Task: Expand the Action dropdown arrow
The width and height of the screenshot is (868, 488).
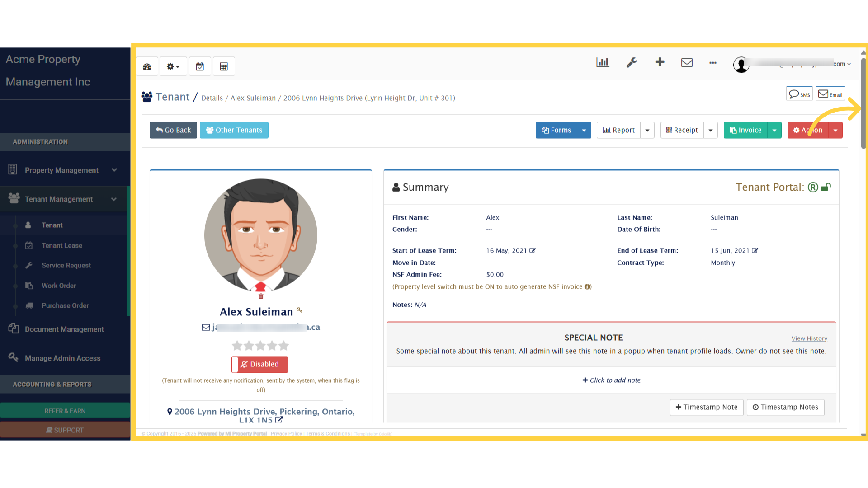Action: coord(835,130)
